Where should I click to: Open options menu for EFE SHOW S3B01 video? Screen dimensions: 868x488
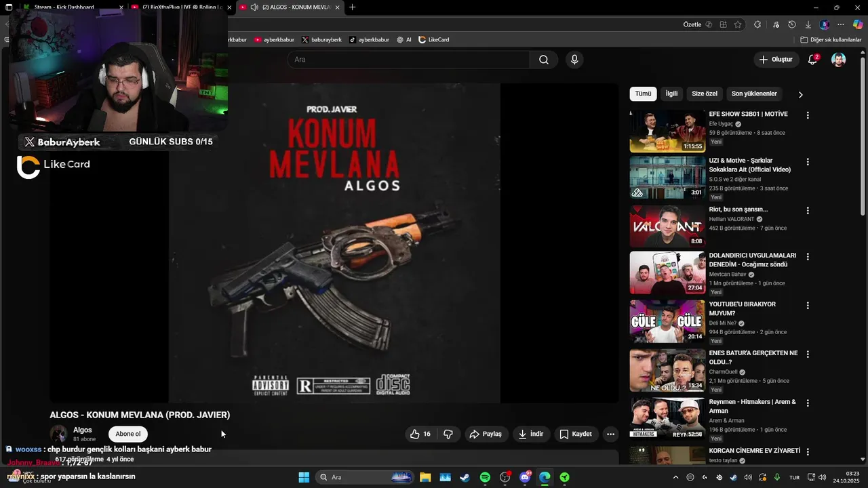point(807,115)
